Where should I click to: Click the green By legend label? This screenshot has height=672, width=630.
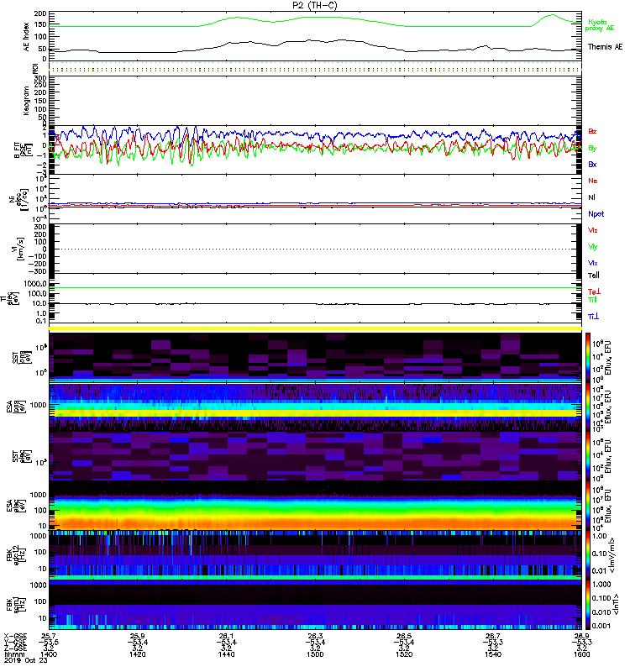point(592,149)
